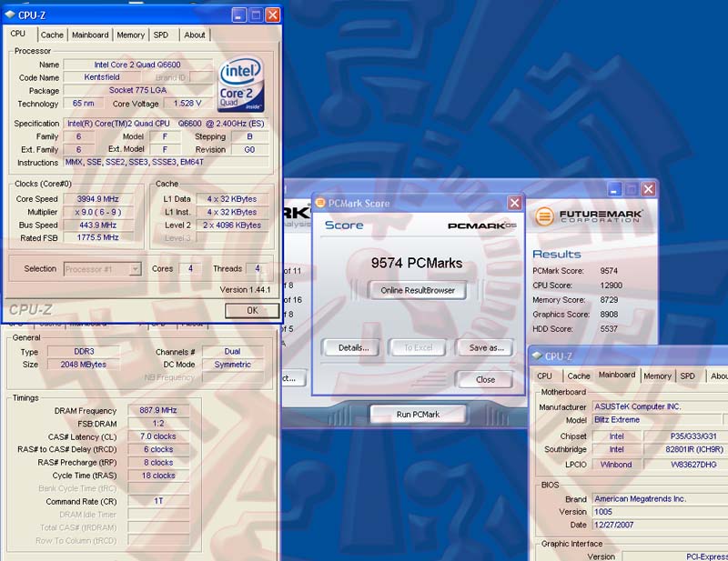Click the Core Speed value 3994.9 MHz
Viewport: 728px width, 561px height.
tap(98, 198)
